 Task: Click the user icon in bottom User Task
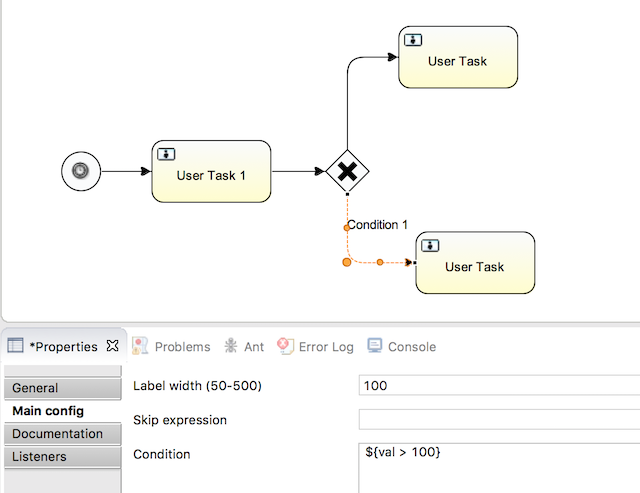(431, 245)
